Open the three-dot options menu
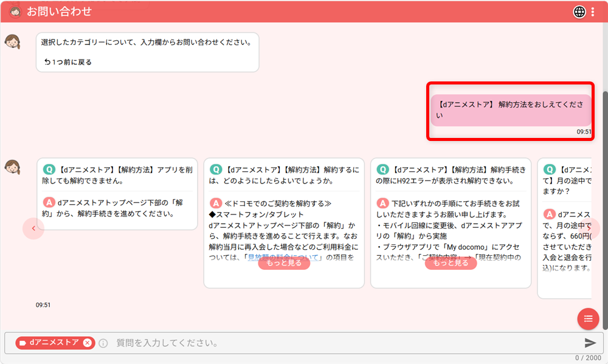The image size is (608, 364). [x=593, y=12]
